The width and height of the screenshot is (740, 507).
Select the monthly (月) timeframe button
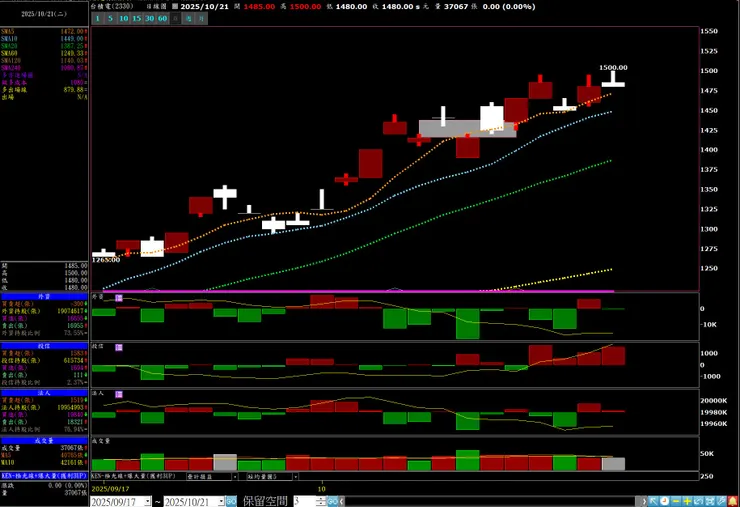(202, 18)
